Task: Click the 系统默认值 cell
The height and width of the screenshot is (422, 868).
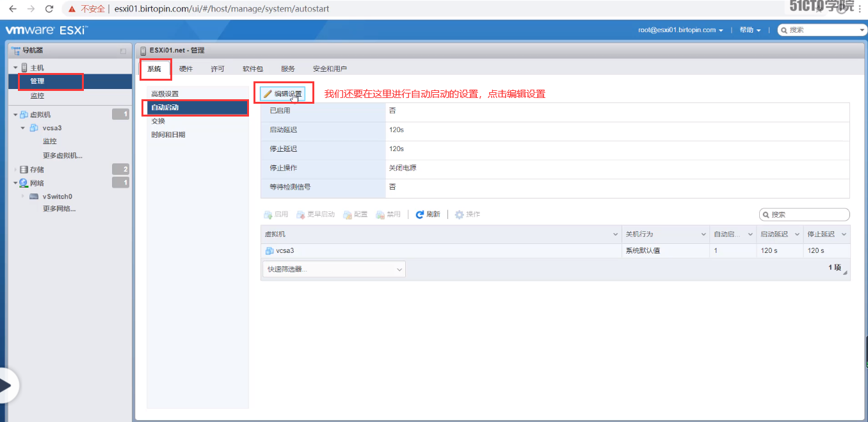Action: pyautogui.click(x=642, y=251)
